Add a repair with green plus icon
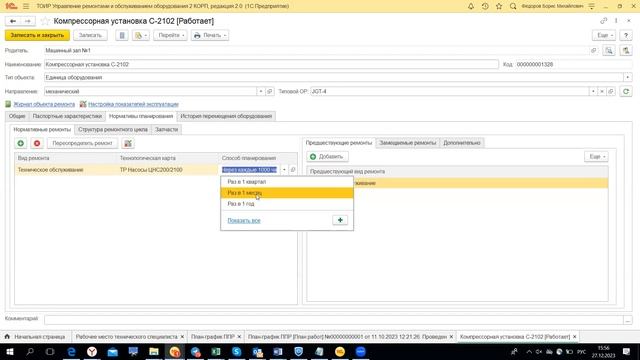640x360 pixels. (x=20, y=143)
